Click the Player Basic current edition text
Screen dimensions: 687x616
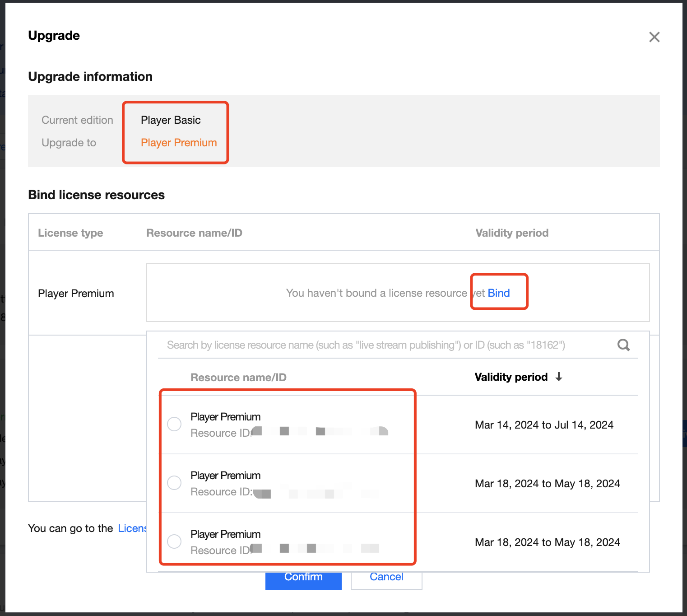[x=171, y=120]
